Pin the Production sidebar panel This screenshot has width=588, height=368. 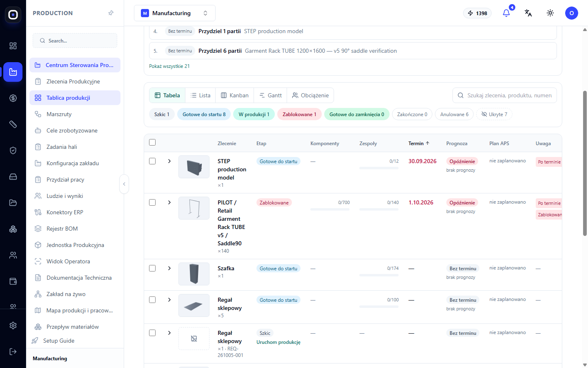point(111,13)
